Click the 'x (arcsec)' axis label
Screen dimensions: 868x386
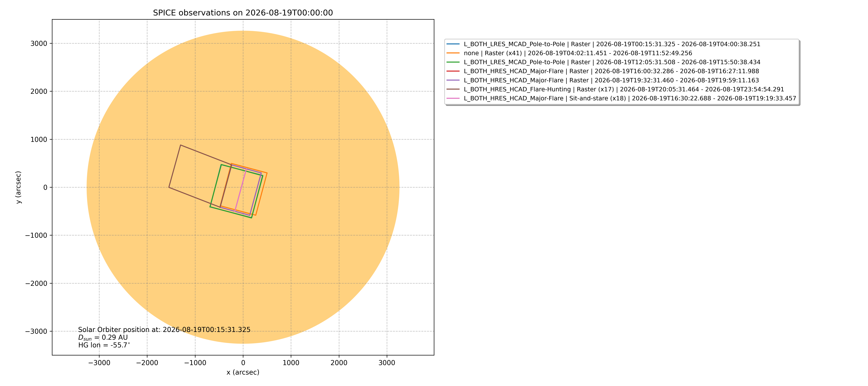243,372
